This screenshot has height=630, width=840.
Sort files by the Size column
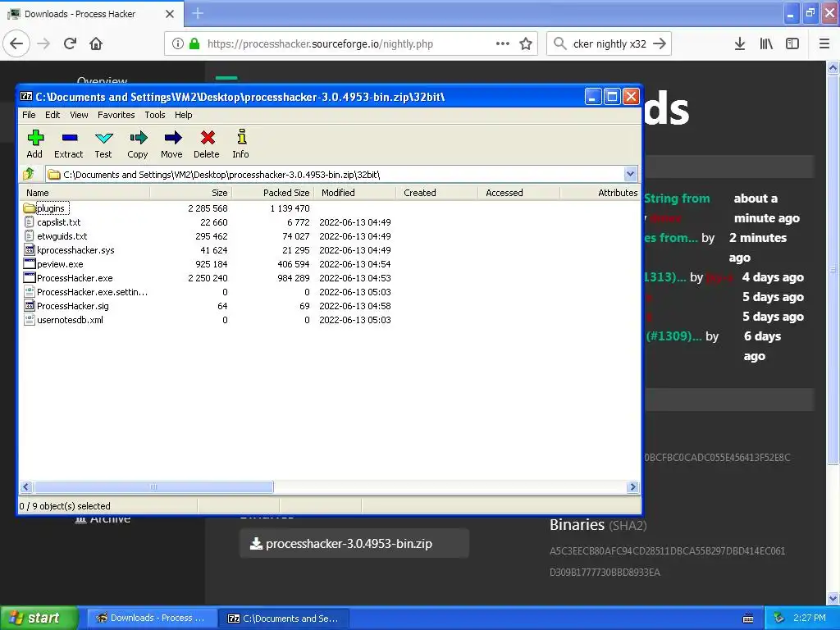190,193
